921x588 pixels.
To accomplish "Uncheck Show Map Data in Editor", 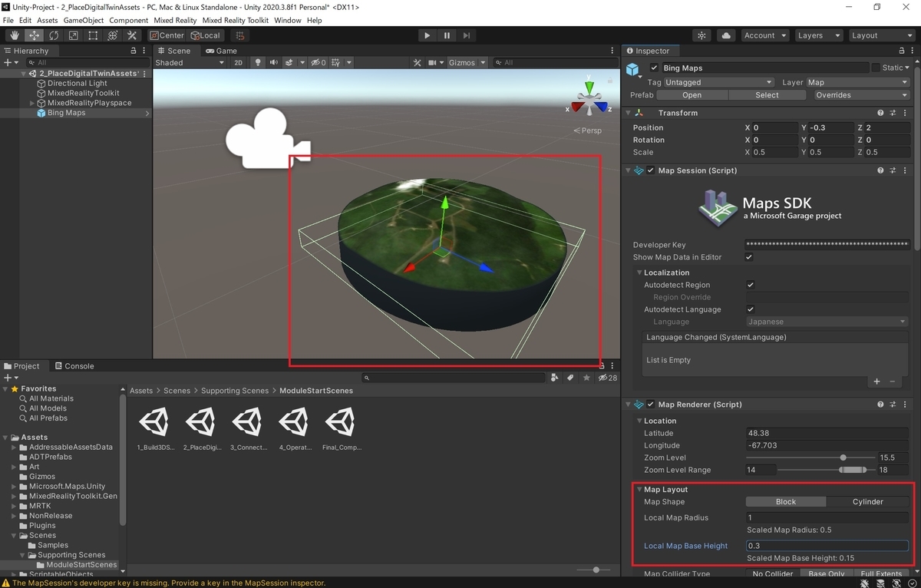I will [750, 257].
